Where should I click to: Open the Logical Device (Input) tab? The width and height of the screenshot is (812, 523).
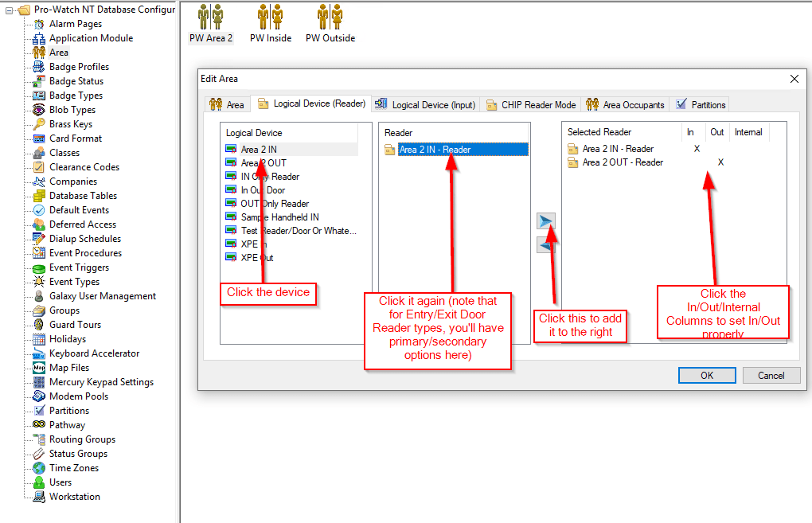pos(425,104)
